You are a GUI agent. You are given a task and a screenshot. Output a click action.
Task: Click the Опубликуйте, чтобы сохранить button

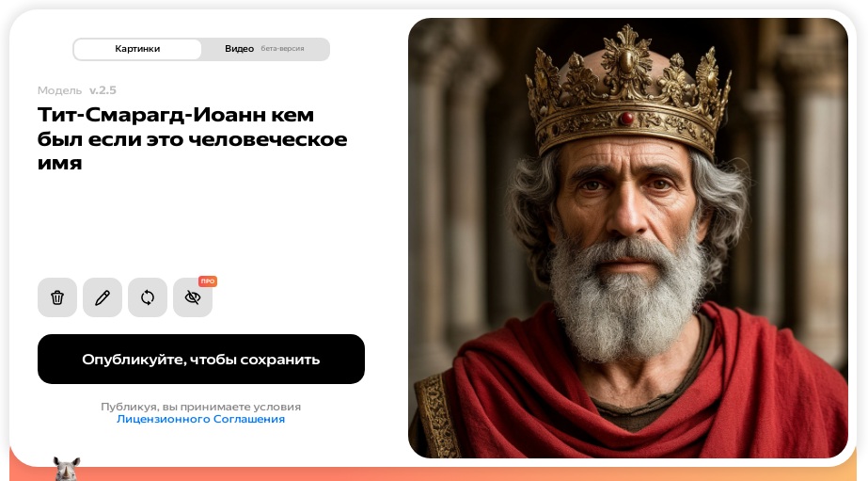pos(201,359)
